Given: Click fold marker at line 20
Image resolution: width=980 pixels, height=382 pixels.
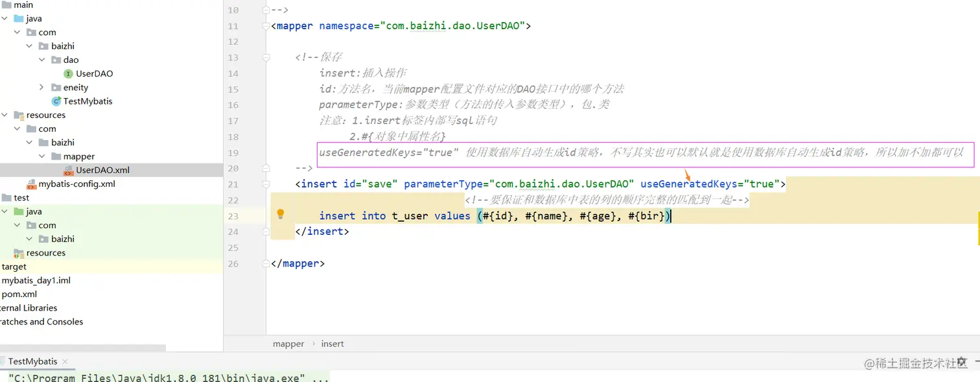Looking at the screenshot, I should (266, 168).
